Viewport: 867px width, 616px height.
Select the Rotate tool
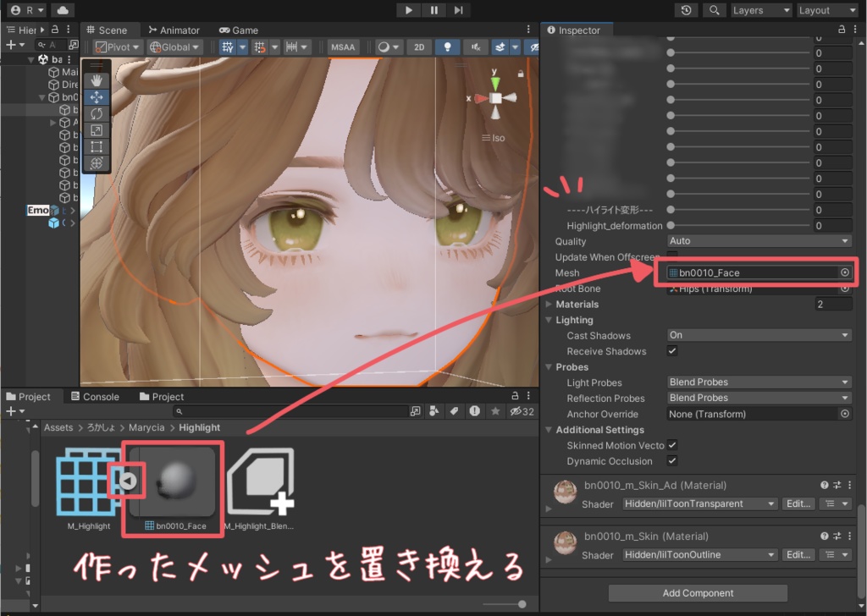(97, 113)
